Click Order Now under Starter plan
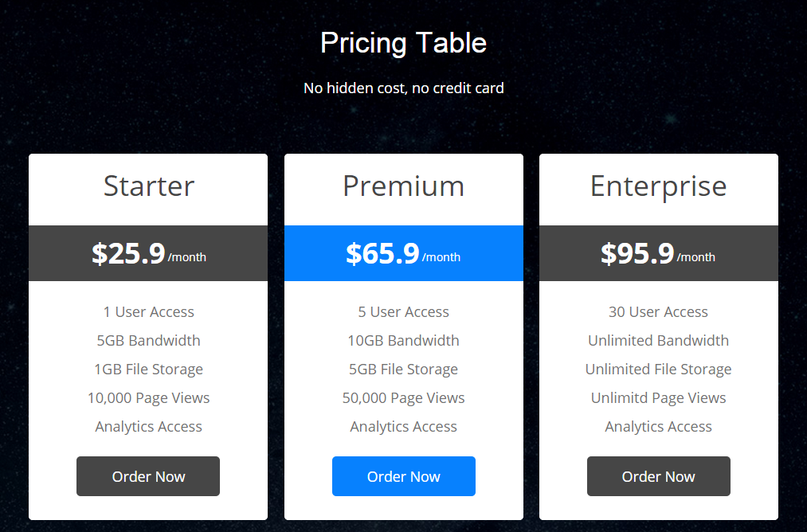Screen dimensions: 807x532 (x=148, y=476)
